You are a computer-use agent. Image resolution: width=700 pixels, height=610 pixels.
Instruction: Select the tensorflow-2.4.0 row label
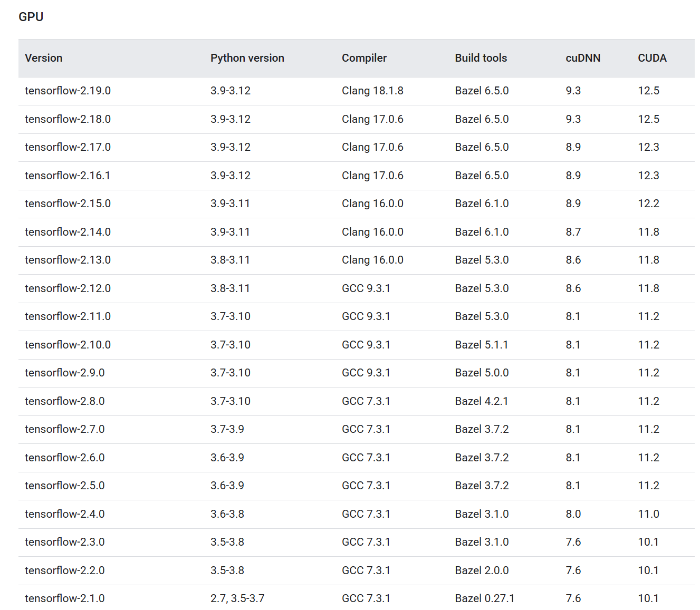click(64, 514)
